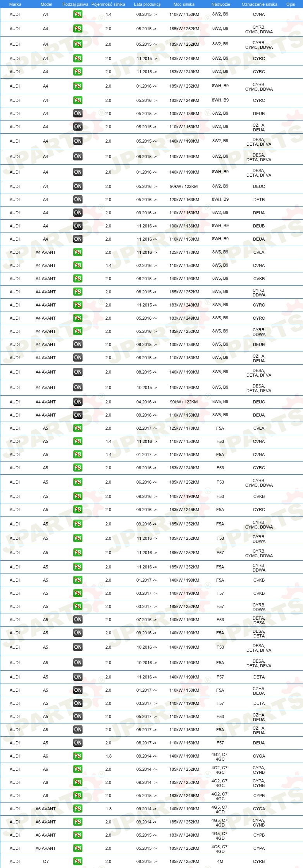
Task: Select the 09.2015 -> production date cell
Action: (146, 157)
